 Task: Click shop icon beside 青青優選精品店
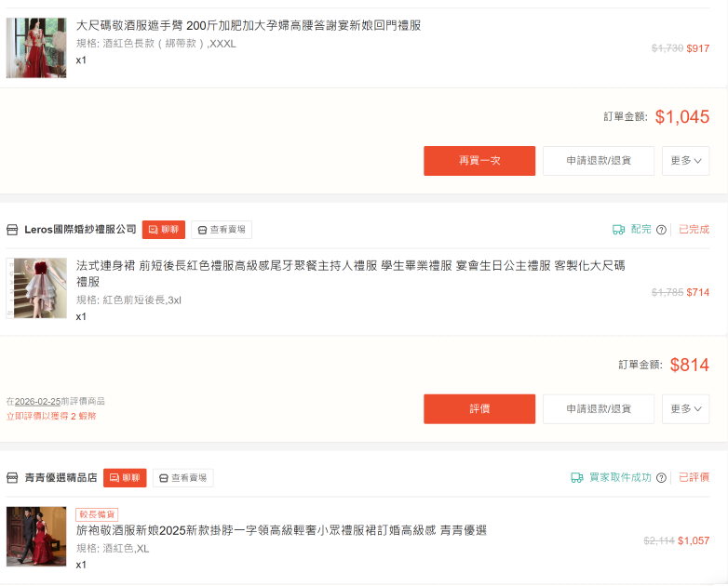tap(12, 478)
